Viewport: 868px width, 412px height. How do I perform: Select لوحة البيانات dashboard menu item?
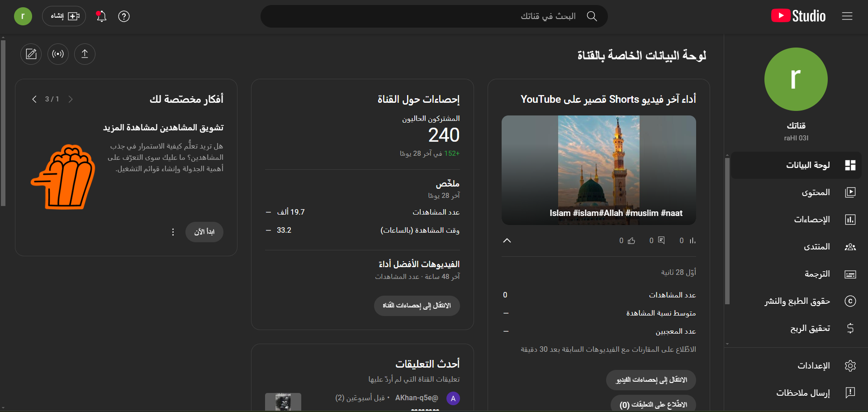tap(796, 165)
